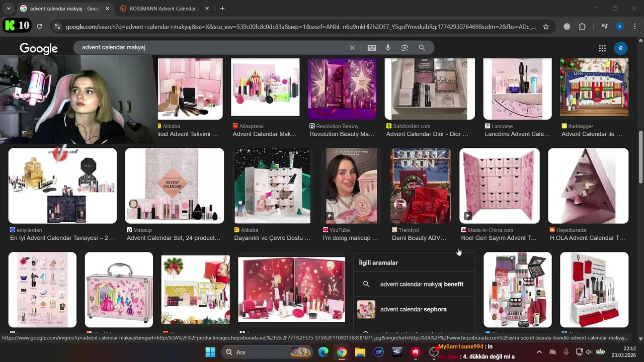The width and height of the screenshot is (644, 362).
Task: Open the red Riot client taskbar icon
Action: [416, 352]
